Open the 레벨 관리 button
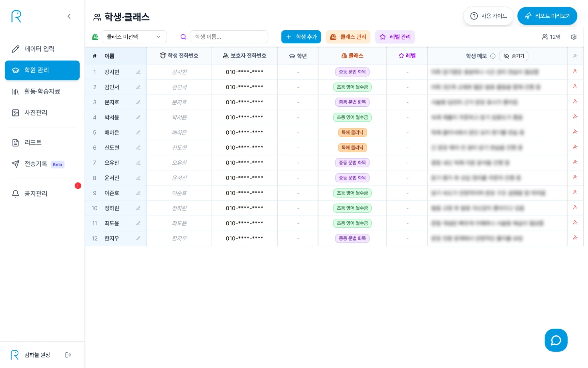Screen dimensions: 588x368 [x=395, y=37]
